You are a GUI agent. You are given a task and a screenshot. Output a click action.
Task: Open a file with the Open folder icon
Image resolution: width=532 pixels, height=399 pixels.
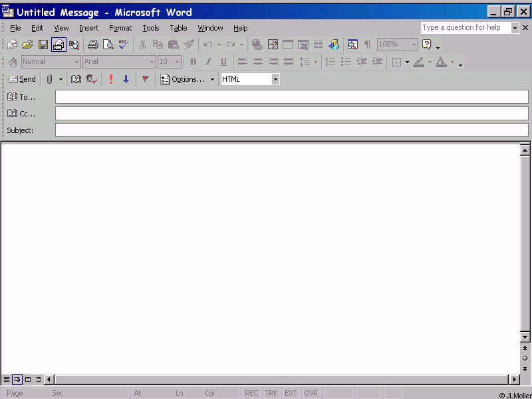click(x=28, y=45)
